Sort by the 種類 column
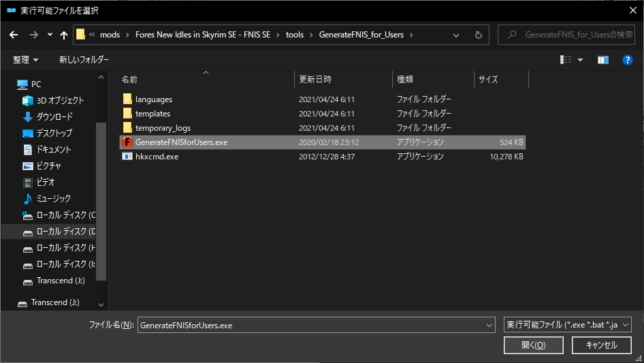 click(x=405, y=79)
